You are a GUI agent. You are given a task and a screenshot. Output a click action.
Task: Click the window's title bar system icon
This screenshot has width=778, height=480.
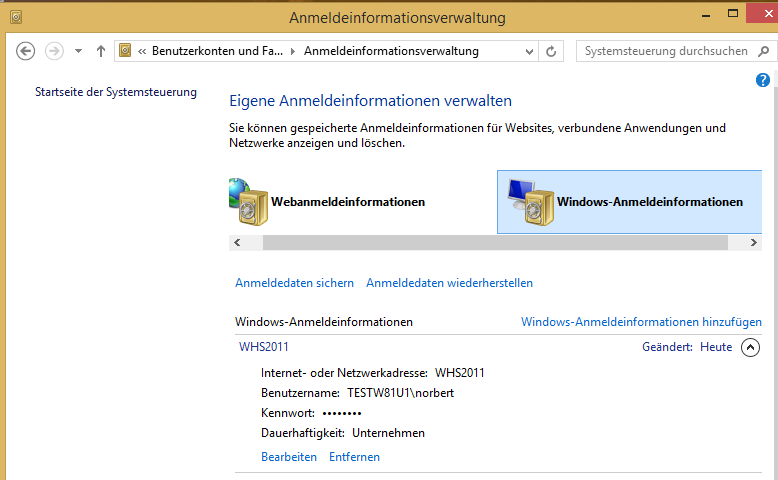point(16,18)
